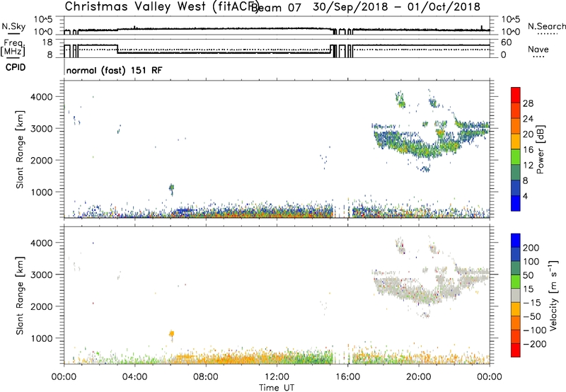The image size is (566, 392).
Task: Click the blue bottom of power colorbar
Action: (x=515, y=203)
